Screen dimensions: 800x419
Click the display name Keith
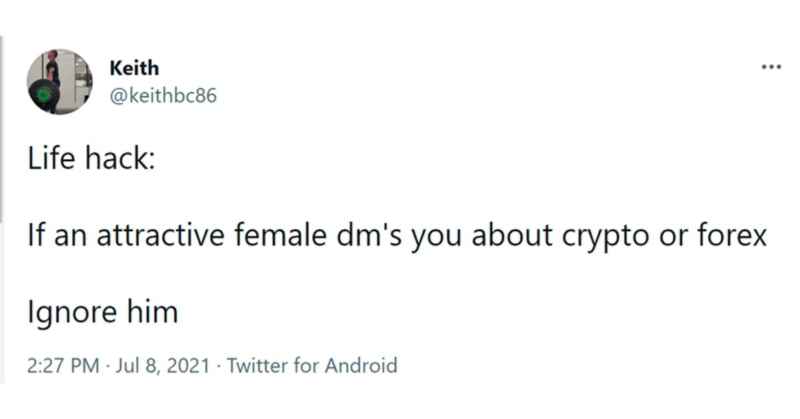pos(134,68)
